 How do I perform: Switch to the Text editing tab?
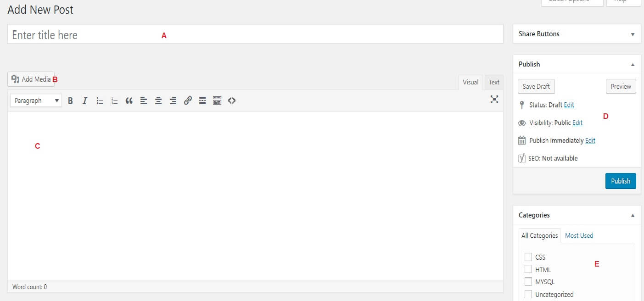[494, 82]
